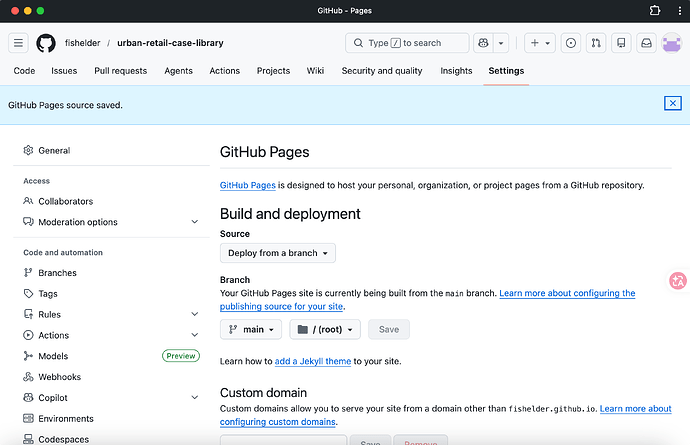The width and height of the screenshot is (690, 445).
Task: Click the General gear icon in sidebar
Action: pos(28,150)
